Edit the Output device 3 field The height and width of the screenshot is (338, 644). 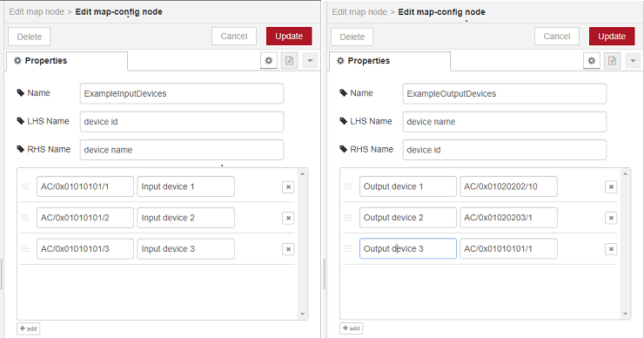tap(408, 249)
